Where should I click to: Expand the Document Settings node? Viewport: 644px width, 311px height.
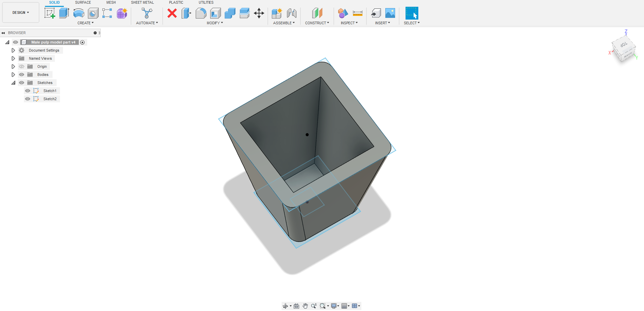(x=13, y=50)
